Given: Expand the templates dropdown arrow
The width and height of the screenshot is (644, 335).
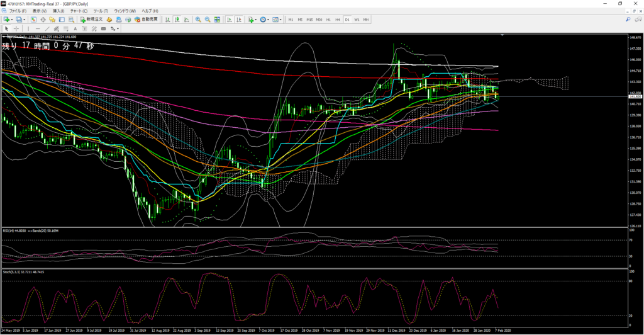Looking at the screenshot, I should [x=280, y=20].
